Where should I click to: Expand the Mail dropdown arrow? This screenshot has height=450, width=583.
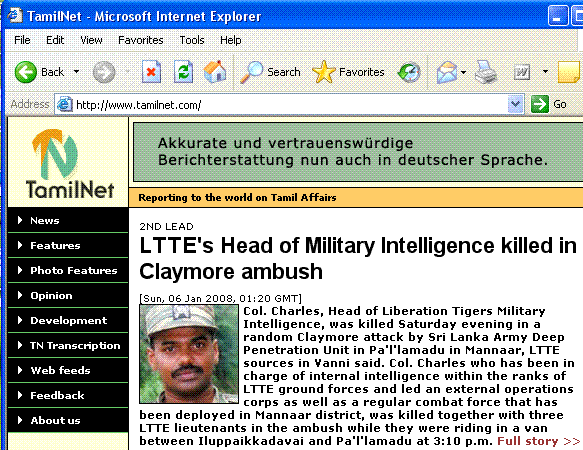(463, 72)
